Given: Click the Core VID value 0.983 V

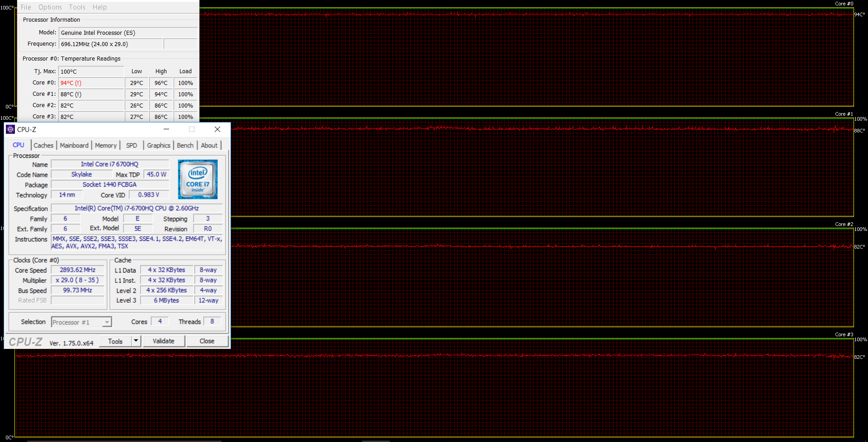Looking at the screenshot, I should (x=149, y=195).
